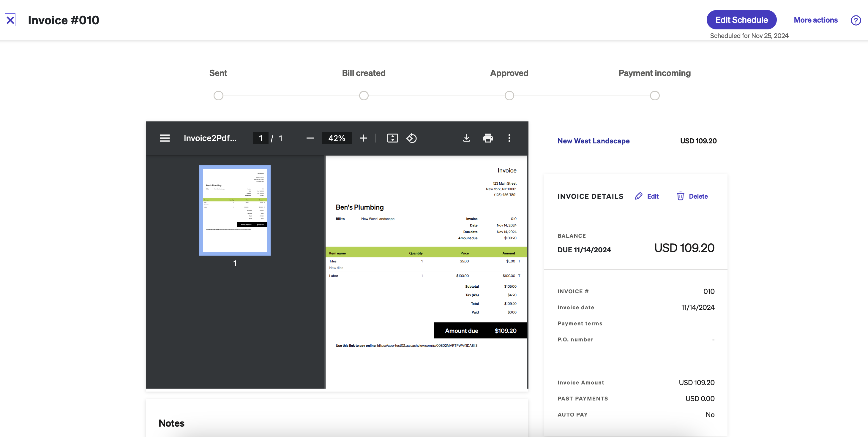Zoom in the PDF with plus icon
Screen dimensions: 868x437
tap(363, 138)
